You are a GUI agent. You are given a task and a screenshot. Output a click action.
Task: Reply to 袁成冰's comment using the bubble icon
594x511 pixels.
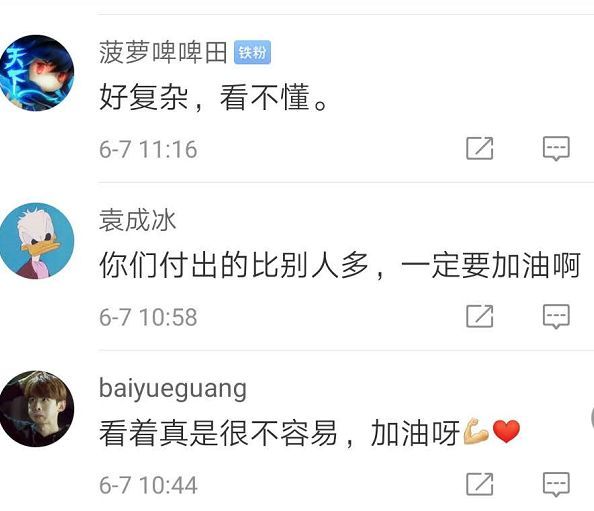pos(556,316)
